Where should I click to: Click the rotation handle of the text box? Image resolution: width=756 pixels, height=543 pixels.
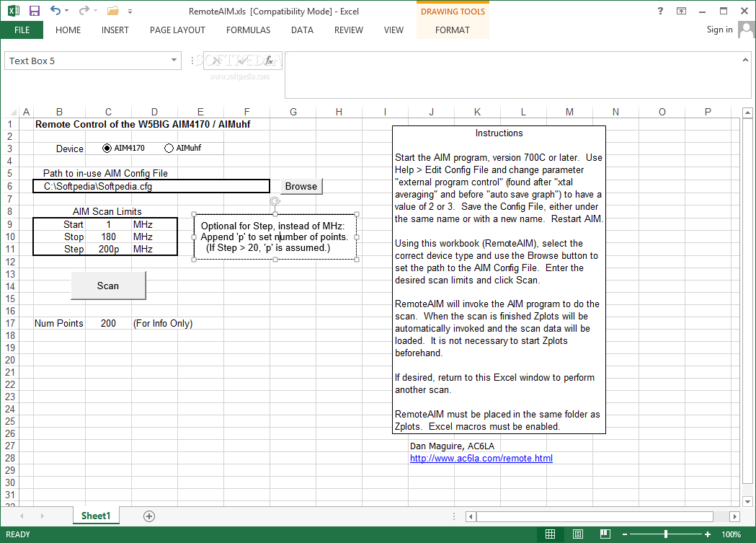click(275, 201)
